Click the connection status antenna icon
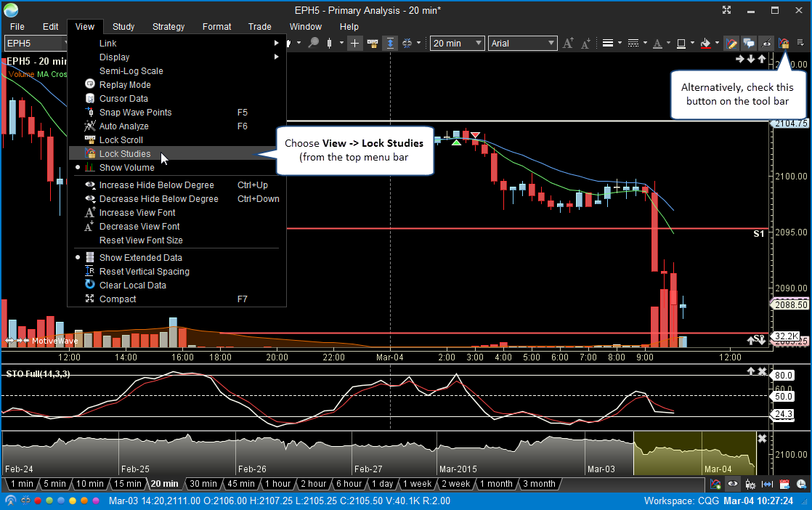The image size is (812, 510). click(x=10, y=501)
